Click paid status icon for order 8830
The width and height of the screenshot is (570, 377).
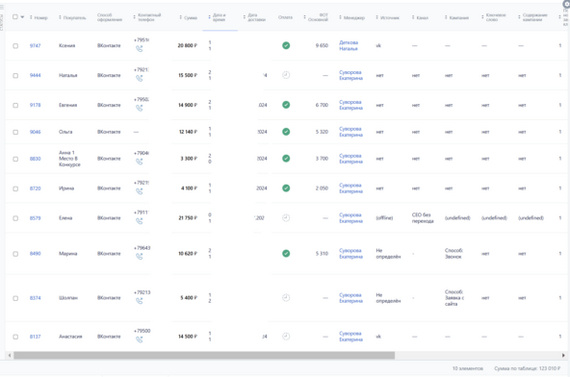[x=286, y=159]
